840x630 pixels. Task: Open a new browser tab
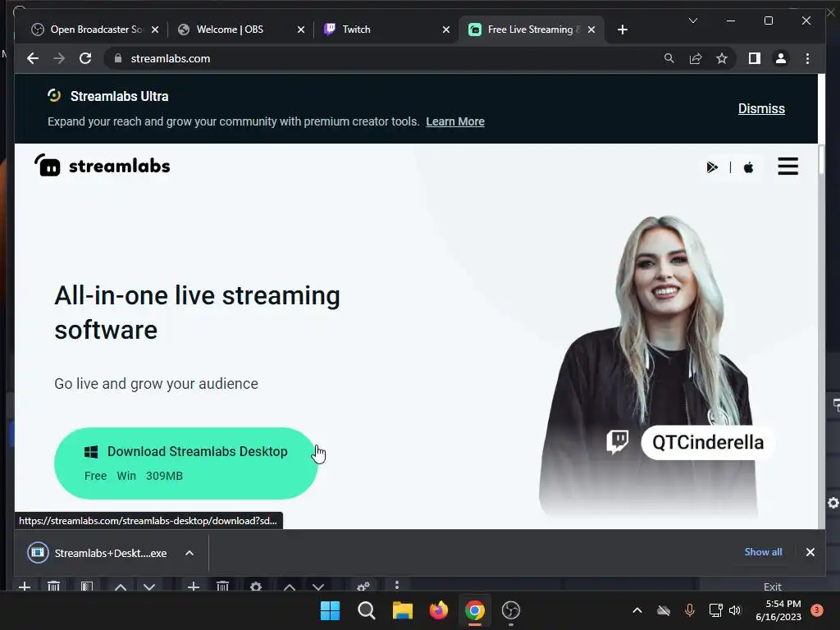[x=623, y=30]
